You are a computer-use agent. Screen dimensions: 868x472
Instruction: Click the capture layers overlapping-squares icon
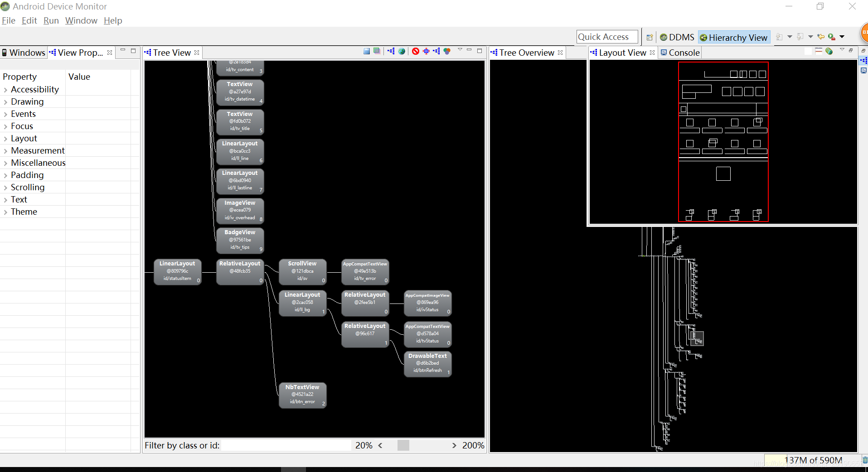click(377, 51)
